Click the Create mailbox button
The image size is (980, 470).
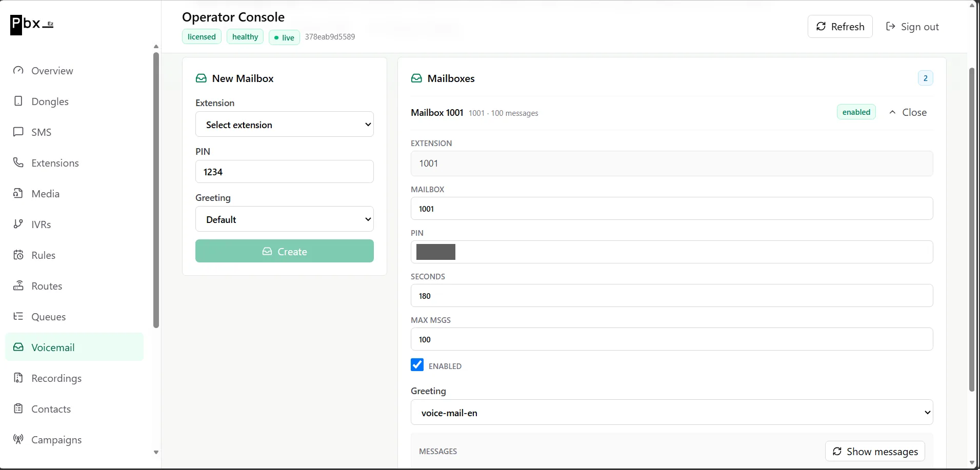point(285,251)
